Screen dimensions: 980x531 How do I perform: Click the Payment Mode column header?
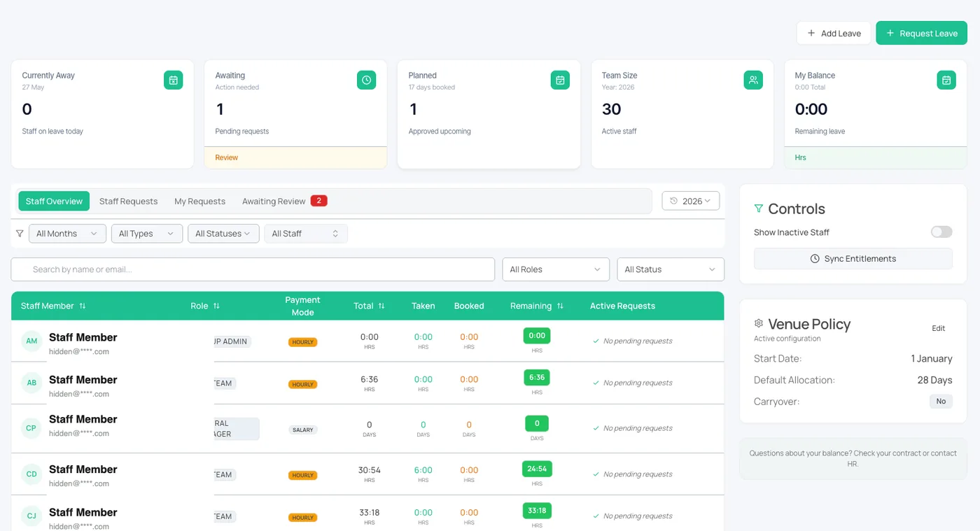tap(302, 306)
